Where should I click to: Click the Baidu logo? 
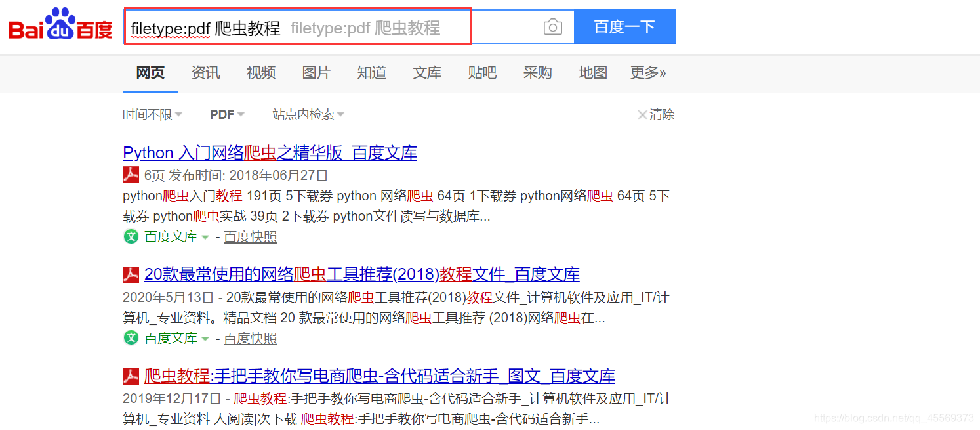[60, 24]
